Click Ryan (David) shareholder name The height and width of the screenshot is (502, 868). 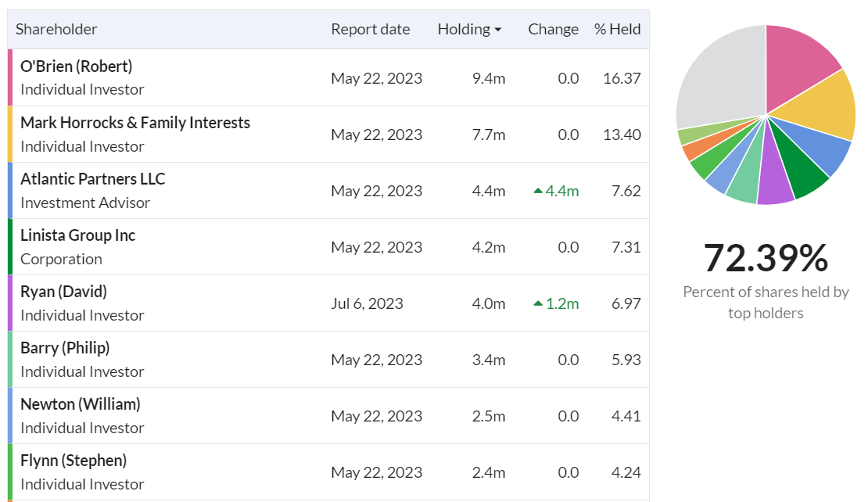point(63,292)
